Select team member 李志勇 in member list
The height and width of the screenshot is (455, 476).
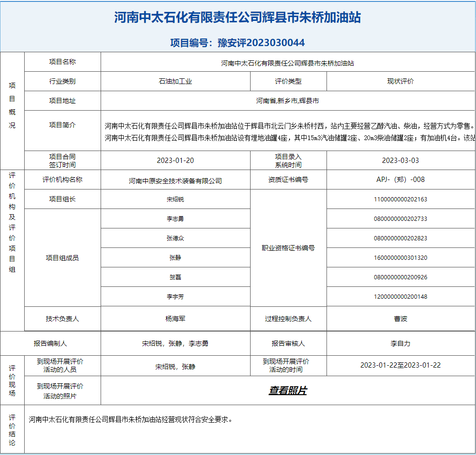point(175,218)
